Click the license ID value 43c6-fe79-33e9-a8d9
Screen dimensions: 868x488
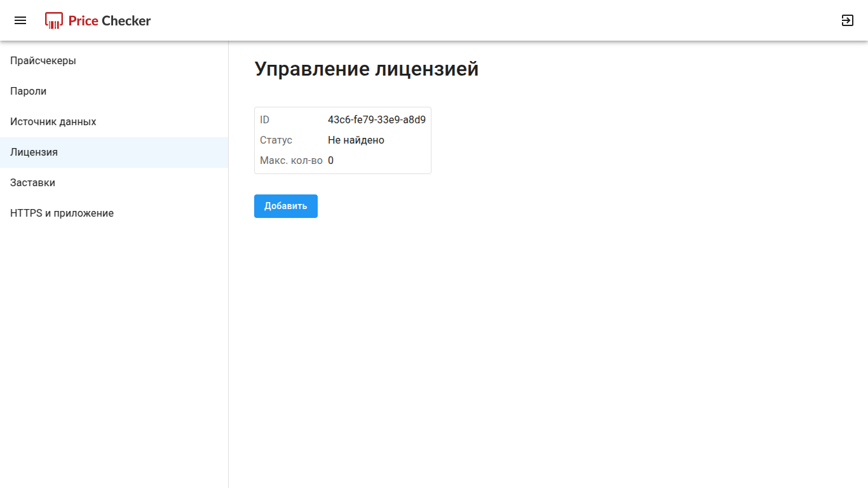[377, 120]
